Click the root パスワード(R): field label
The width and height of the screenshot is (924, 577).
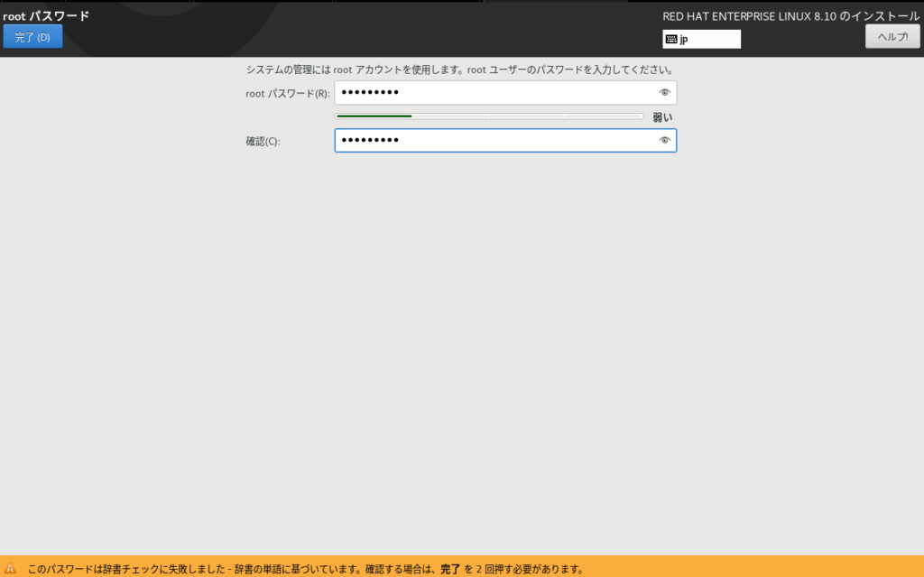pos(287,94)
